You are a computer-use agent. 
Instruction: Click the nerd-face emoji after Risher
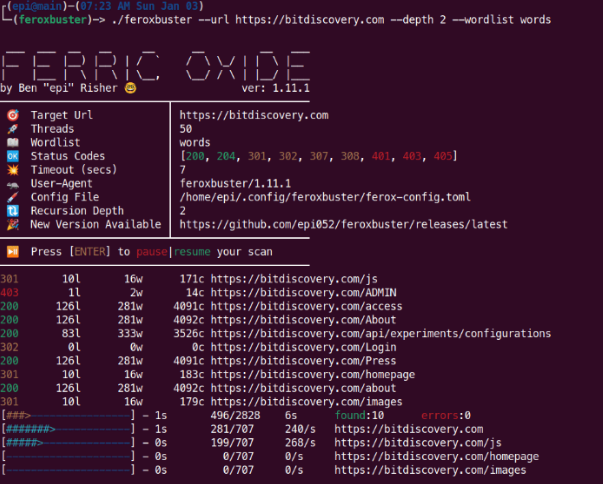[130, 88]
